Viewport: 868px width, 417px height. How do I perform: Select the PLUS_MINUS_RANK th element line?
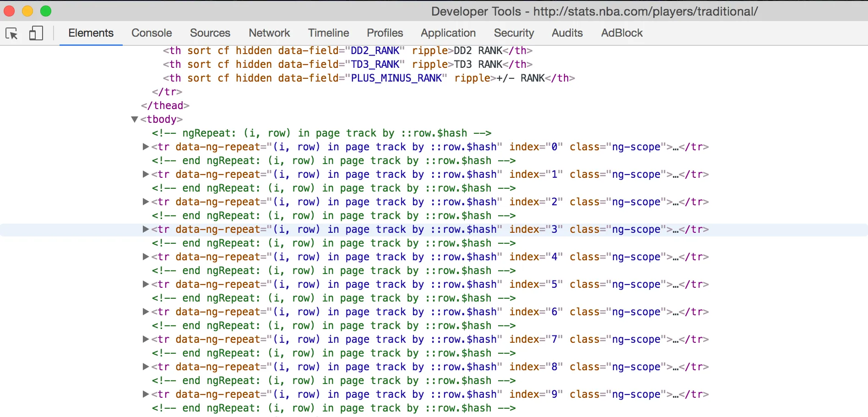(x=369, y=78)
